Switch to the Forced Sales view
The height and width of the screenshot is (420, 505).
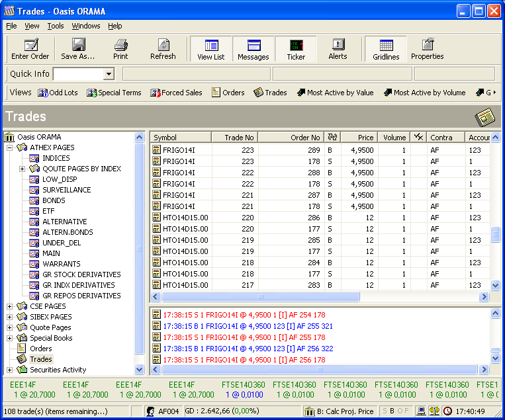(176, 93)
